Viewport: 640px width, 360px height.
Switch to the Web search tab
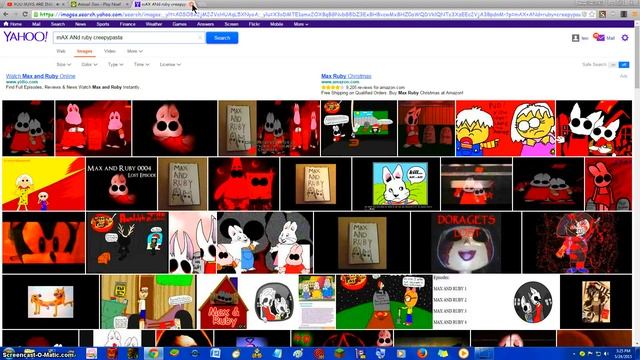click(x=61, y=51)
